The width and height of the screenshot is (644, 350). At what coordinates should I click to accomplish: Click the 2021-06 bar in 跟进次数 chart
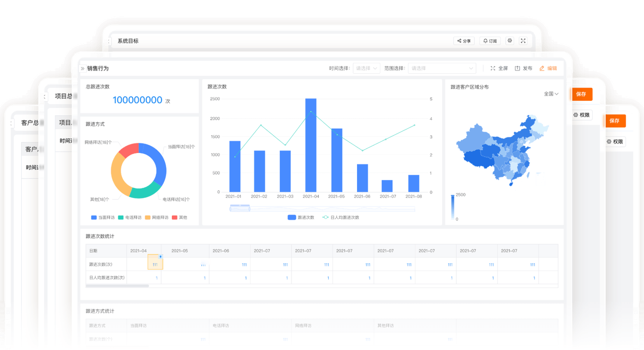click(x=362, y=178)
